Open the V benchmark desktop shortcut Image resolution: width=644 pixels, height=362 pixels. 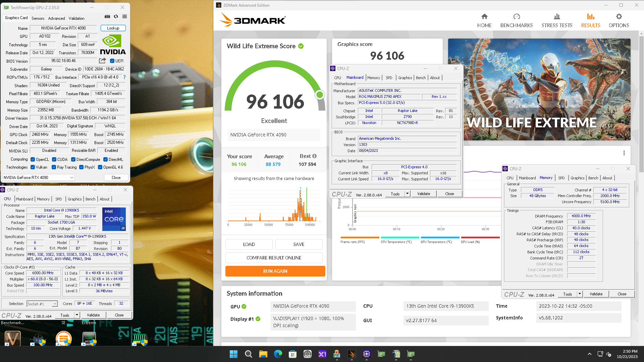(x=12, y=338)
